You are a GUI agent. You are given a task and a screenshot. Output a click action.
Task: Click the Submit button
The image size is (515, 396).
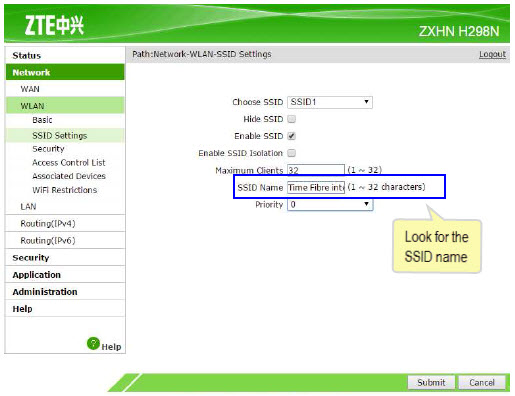(x=431, y=382)
